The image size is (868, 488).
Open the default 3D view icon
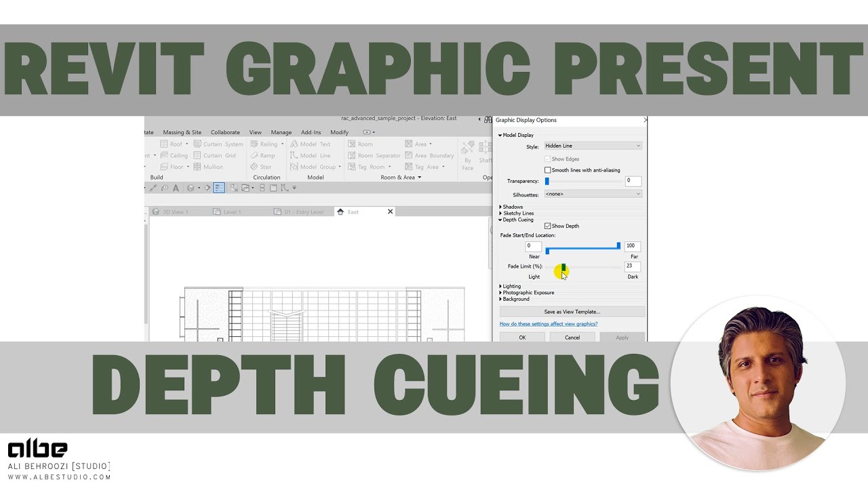click(x=191, y=188)
